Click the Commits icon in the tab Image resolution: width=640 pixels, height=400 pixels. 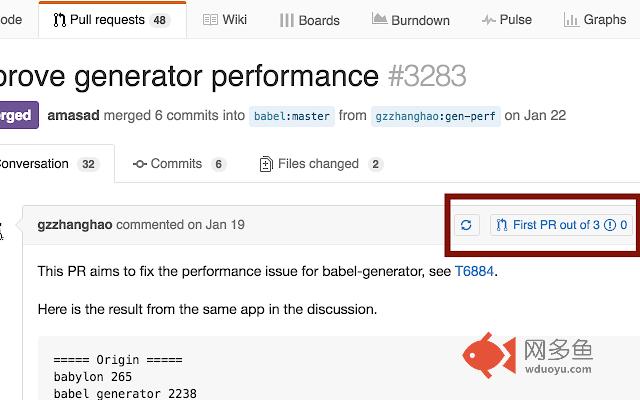coord(140,164)
